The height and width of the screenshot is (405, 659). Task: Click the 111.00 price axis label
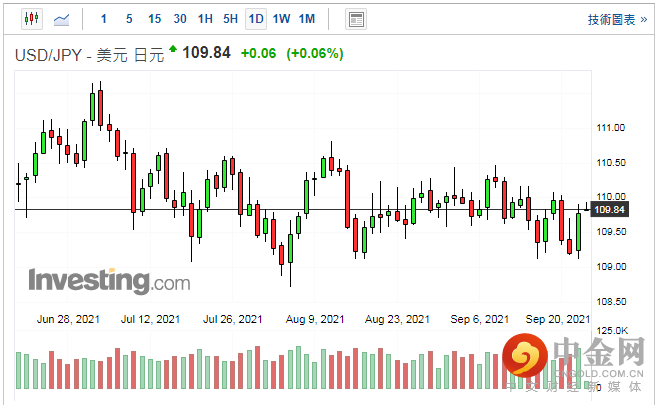click(x=610, y=128)
